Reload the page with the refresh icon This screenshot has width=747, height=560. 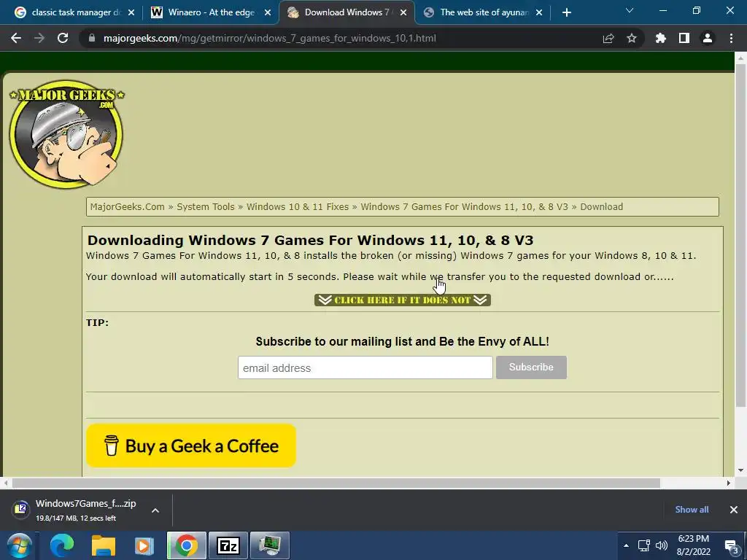coord(63,38)
